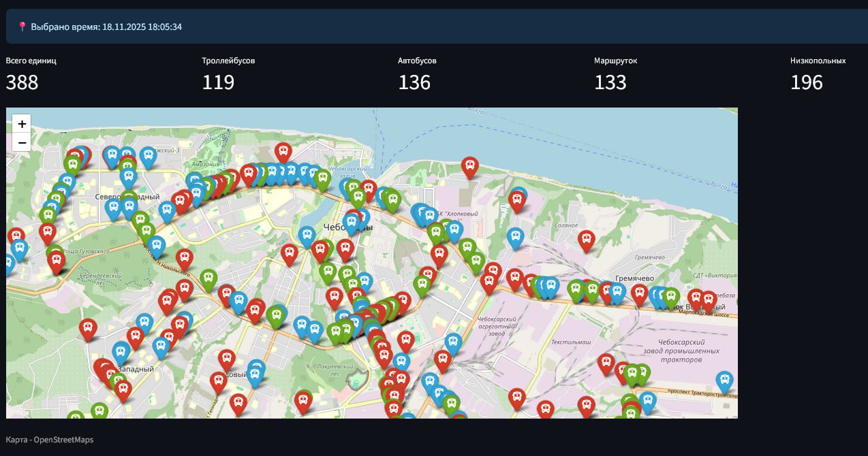The height and width of the screenshot is (456, 868).
Task: Zoom in on the map with plus button
Action: pyautogui.click(x=22, y=124)
